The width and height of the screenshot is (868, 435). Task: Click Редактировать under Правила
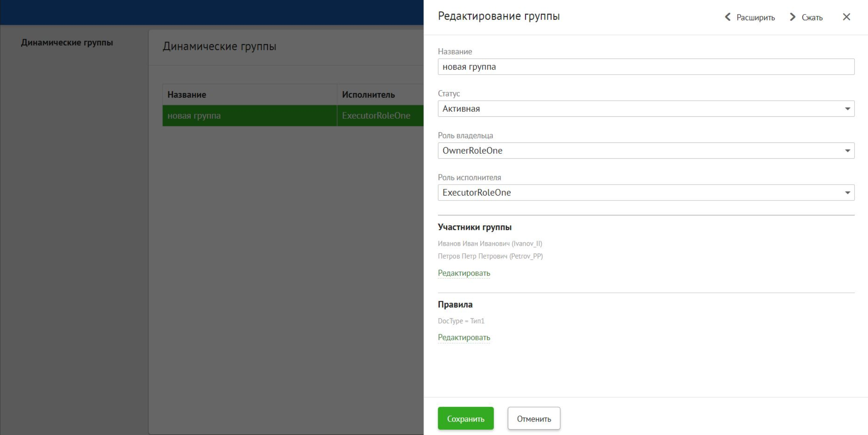[x=464, y=337]
